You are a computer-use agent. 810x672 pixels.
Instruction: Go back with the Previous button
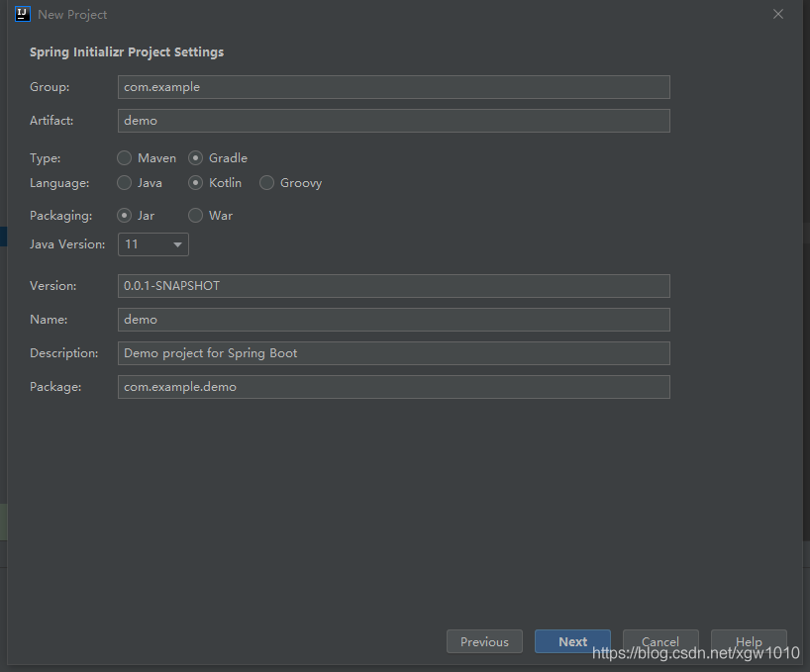[484, 641]
